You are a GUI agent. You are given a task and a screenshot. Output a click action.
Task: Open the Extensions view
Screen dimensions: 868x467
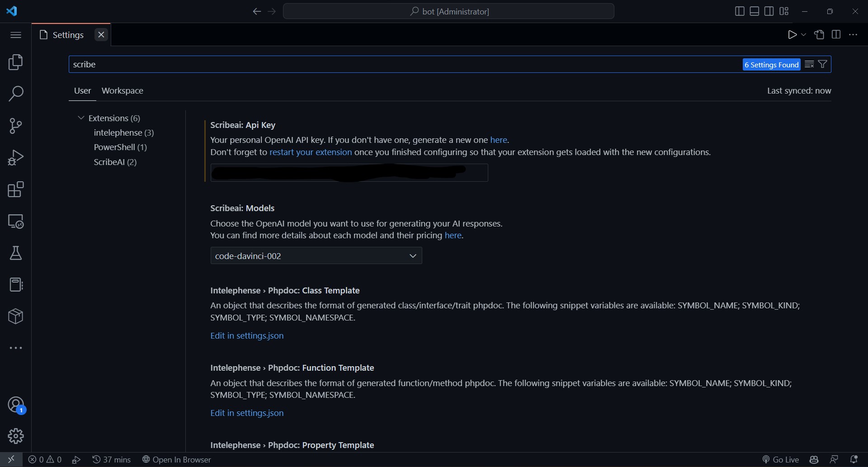pyautogui.click(x=16, y=189)
